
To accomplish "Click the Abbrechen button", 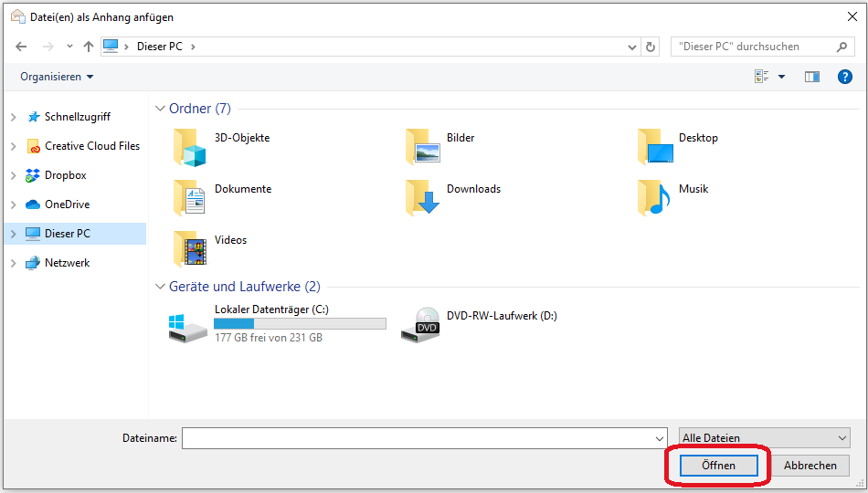I will point(810,466).
